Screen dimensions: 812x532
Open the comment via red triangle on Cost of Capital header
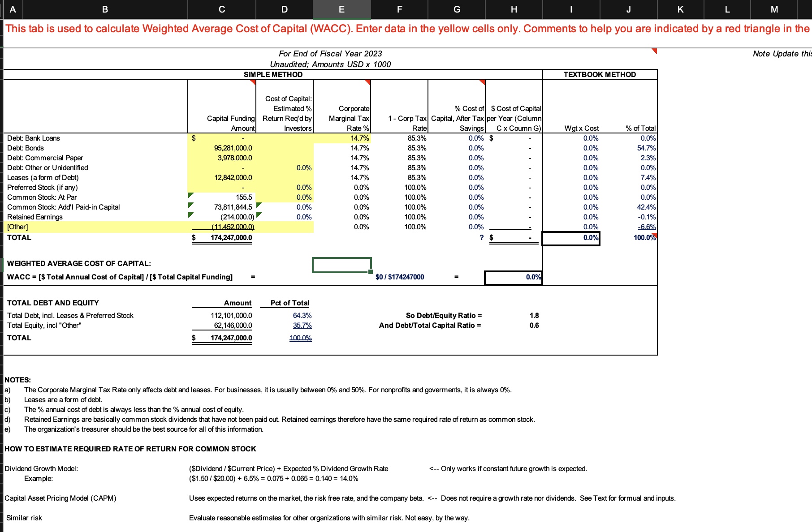tap(254, 82)
